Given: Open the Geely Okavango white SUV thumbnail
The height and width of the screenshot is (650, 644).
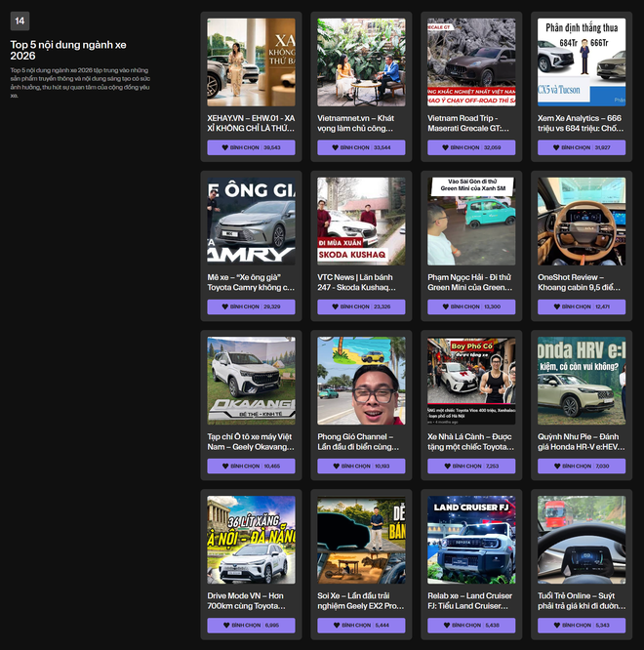Looking at the screenshot, I should click(x=251, y=381).
